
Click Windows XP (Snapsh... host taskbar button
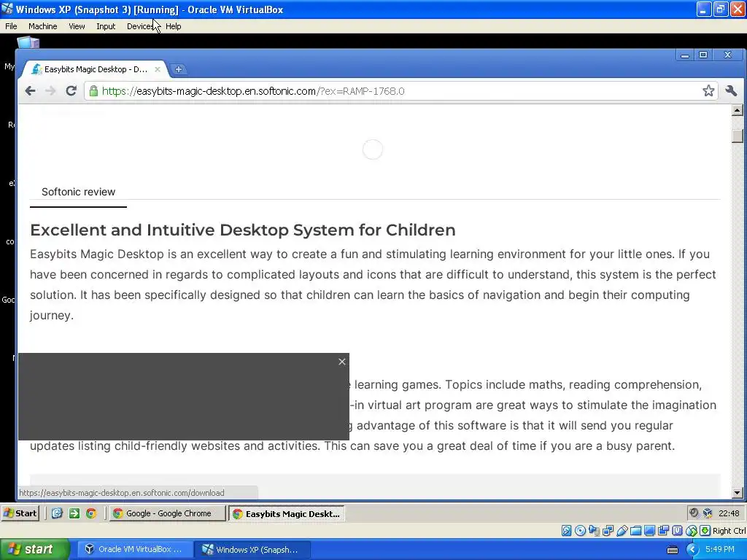pos(252,550)
